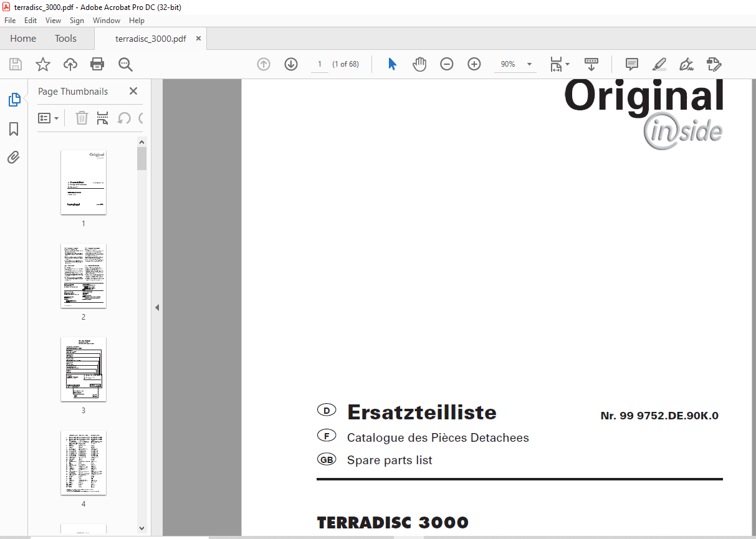This screenshot has width=756, height=539.
Task: Click the Save file icon
Action: (x=16, y=64)
